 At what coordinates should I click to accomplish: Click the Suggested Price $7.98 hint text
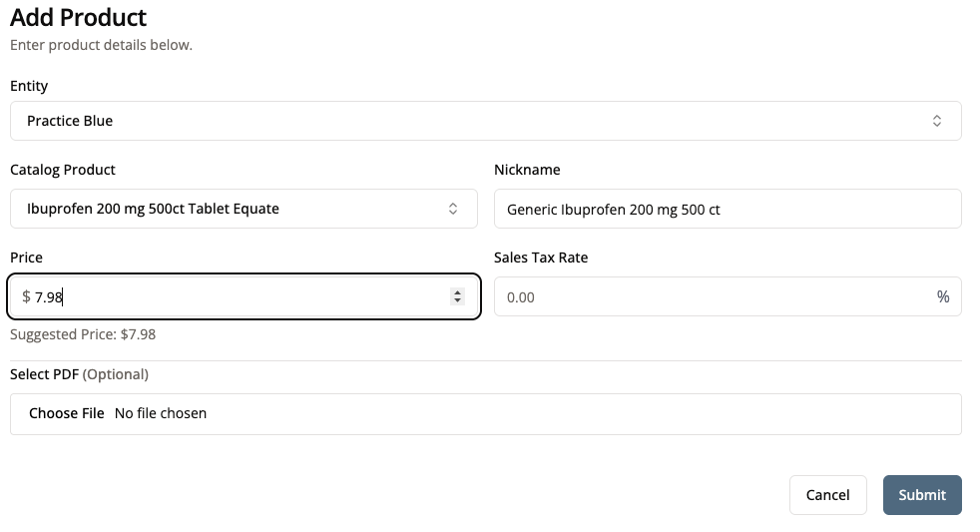[x=83, y=334]
